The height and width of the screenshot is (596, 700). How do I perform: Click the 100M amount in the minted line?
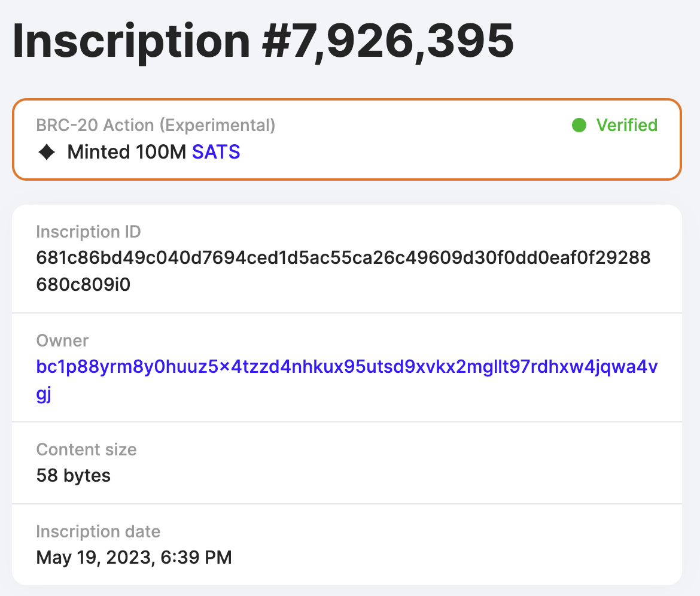point(161,152)
